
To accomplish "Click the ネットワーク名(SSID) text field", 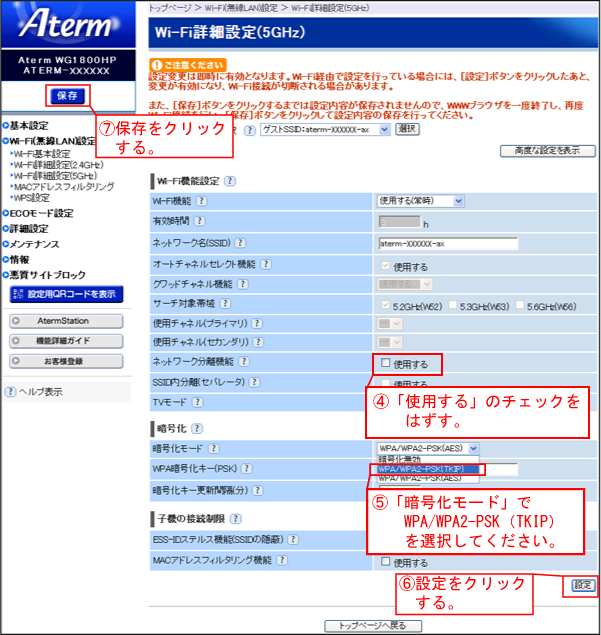I will (x=448, y=243).
